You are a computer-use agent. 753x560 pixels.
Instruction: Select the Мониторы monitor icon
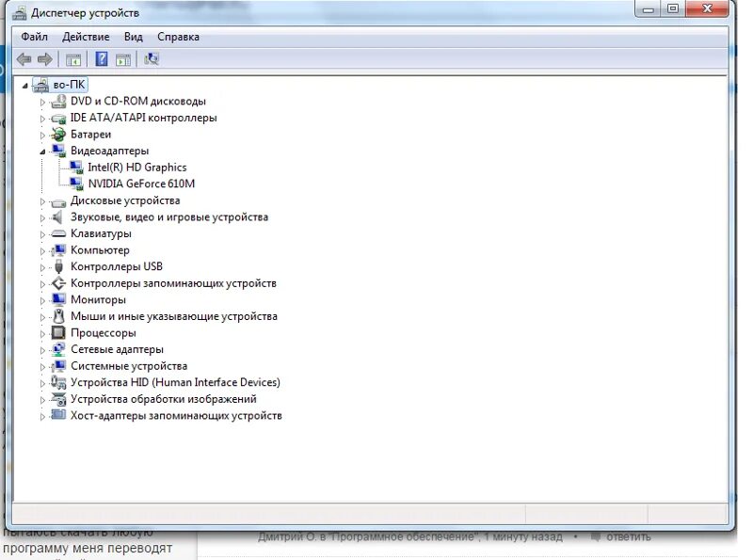(x=58, y=299)
